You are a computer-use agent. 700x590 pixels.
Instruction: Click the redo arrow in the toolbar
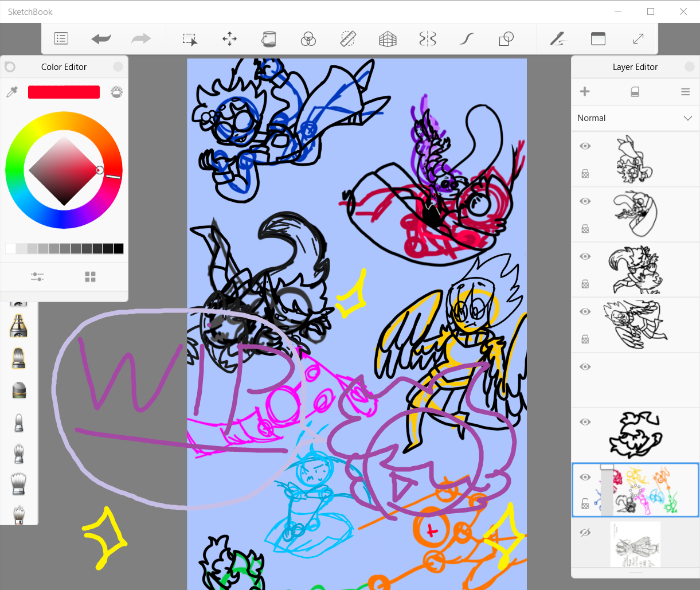click(141, 38)
